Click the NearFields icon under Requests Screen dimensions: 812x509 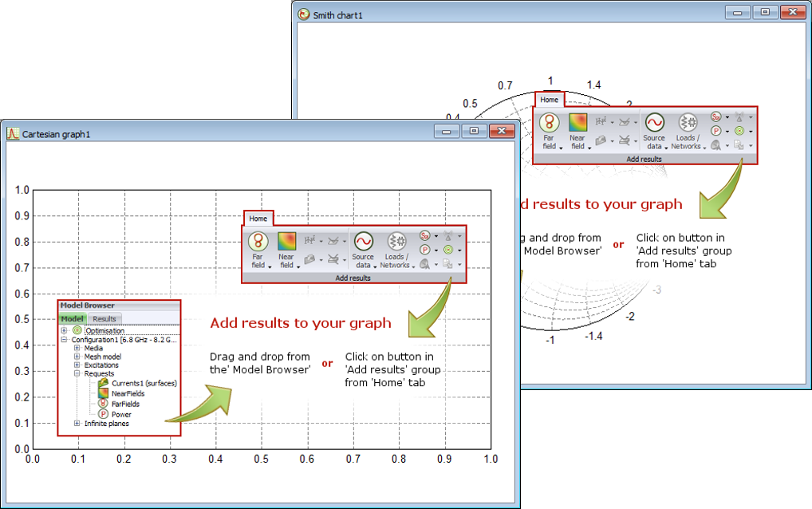102,393
